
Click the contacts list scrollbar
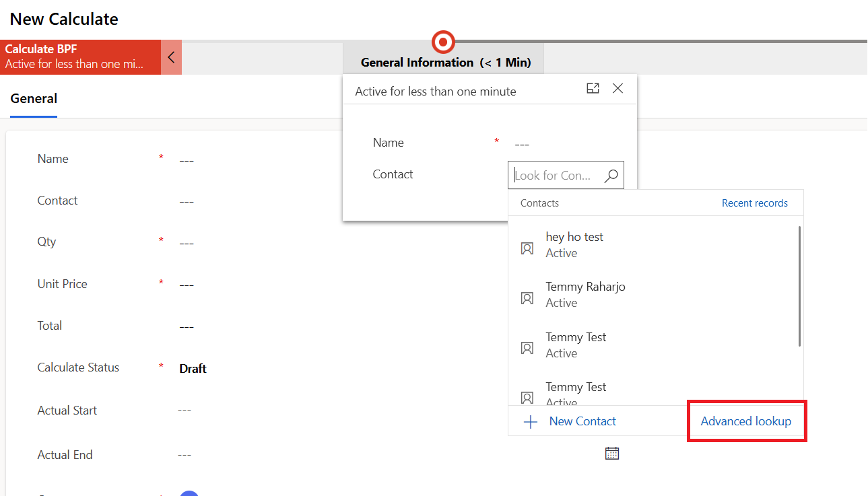click(799, 286)
